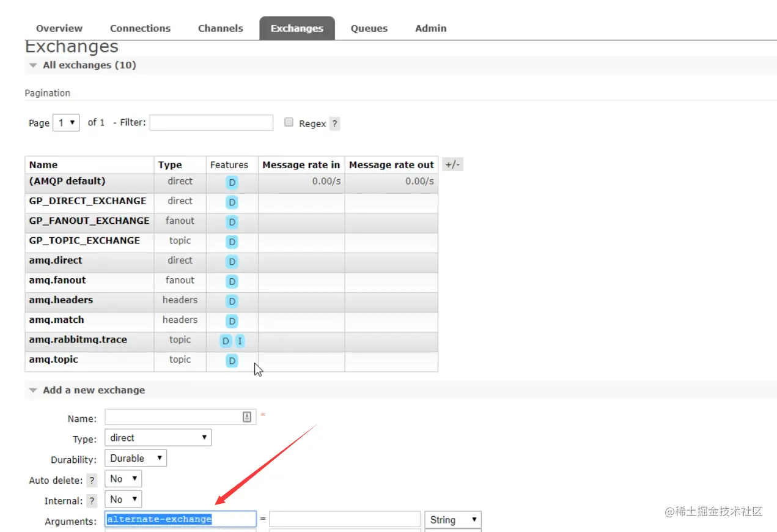Viewport: 777px width, 532px height.
Task: Click the Pagination label
Action: tap(48, 93)
